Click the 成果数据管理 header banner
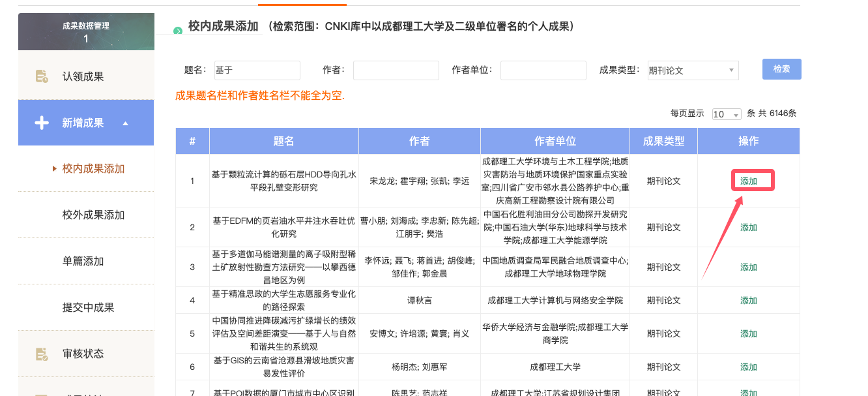Image resolution: width=868 pixels, height=396 pixels. click(86, 32)
